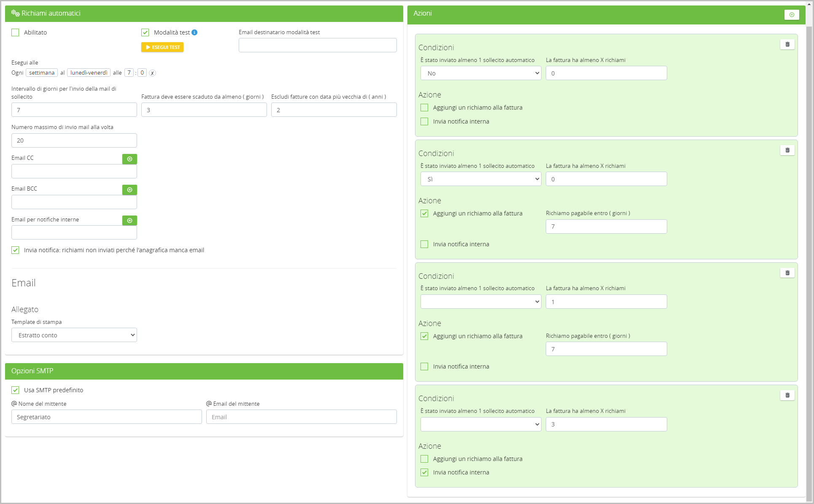This screenshot has height=504, width=814.
Task: Uncheck Usa SMTP predefinito
Action: [15, 390]
